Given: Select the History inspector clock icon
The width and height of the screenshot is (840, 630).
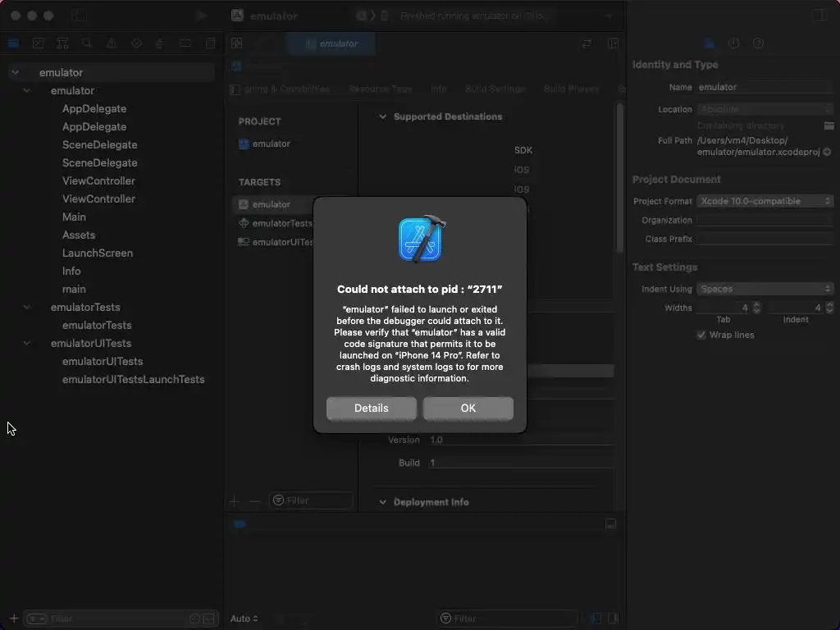Looking at the screenshot, I should (734, 43).
